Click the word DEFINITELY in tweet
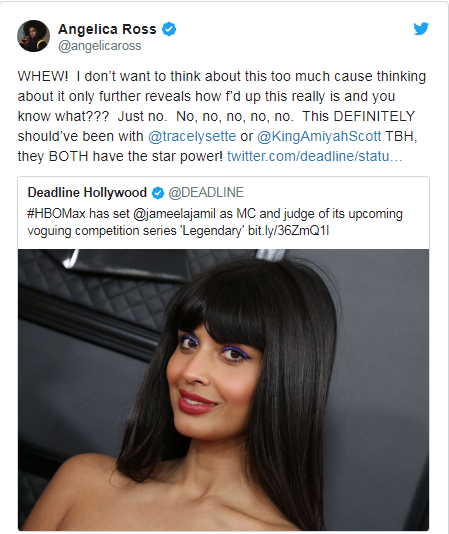Image resolution: width=449 pixels, height=534 pixels. [374, 116]
